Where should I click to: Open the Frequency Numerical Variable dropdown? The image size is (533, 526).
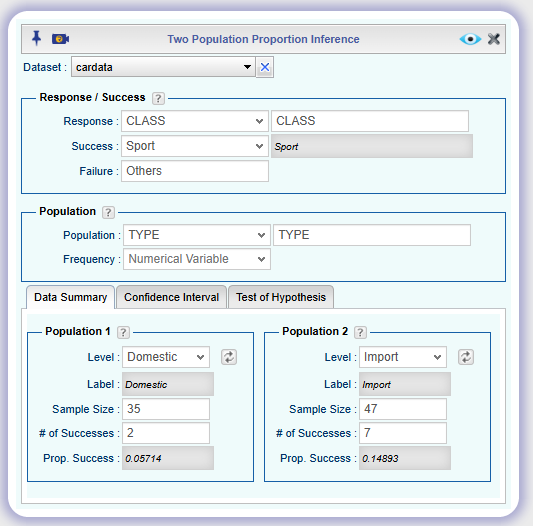[197, 259]
